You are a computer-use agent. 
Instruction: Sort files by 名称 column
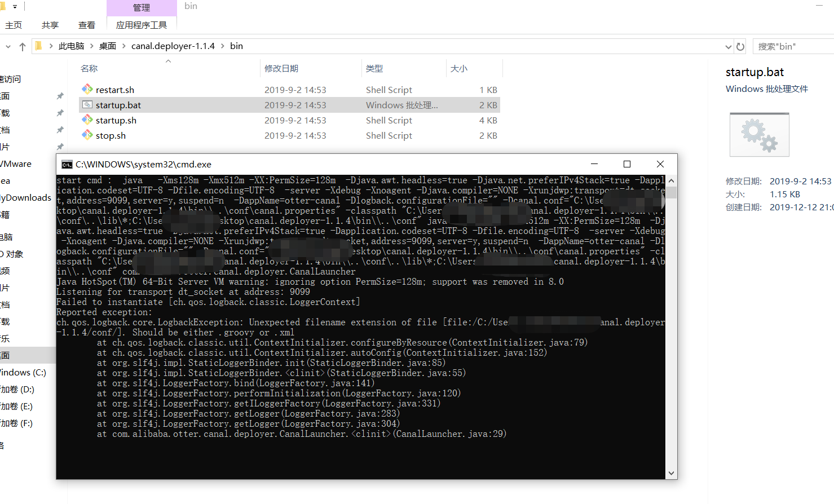[89, 68]
